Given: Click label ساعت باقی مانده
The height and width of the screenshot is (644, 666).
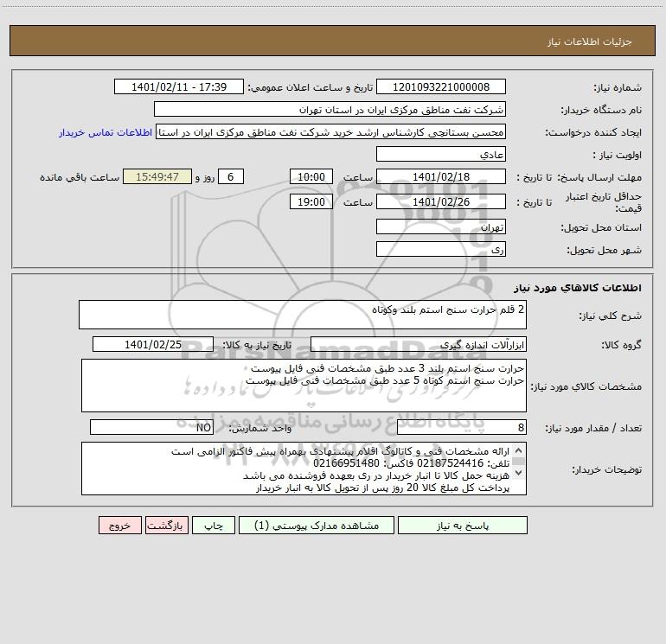Looking at the screenshot, I should click(80, 177).
